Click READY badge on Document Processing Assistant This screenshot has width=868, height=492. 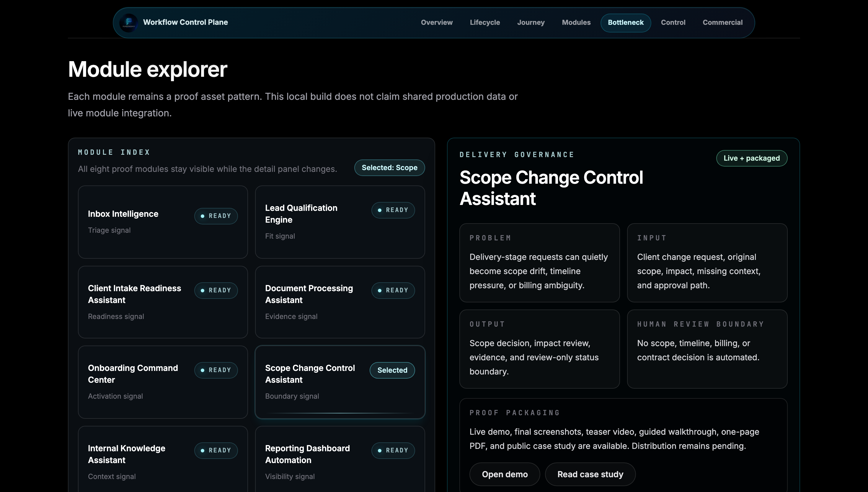click(393, 290)
